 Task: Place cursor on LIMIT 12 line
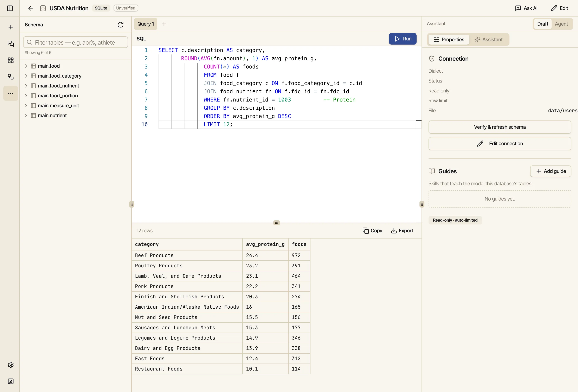(x=290, y=124)
